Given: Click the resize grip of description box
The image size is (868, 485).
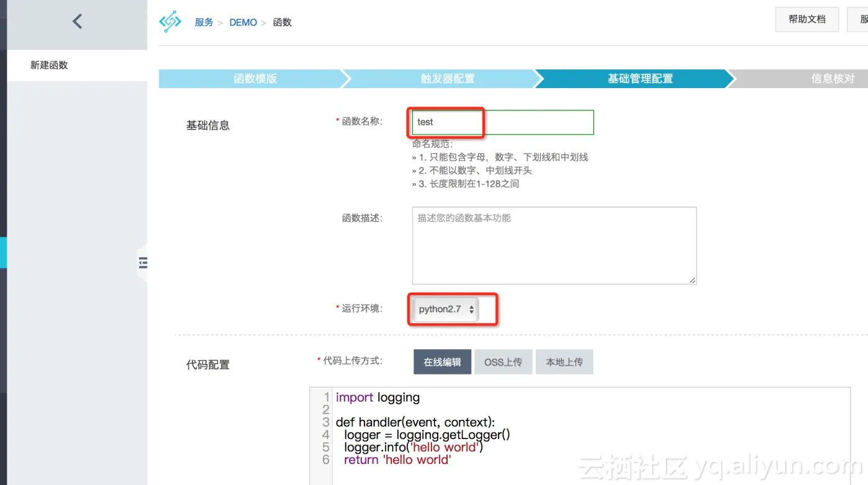Looking at the screenshot, I should (x=693, y=280).
